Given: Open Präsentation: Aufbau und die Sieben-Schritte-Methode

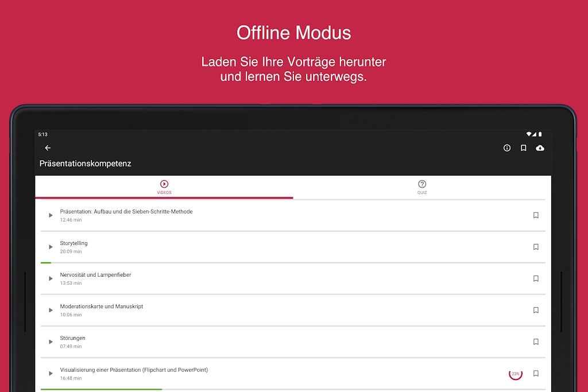Looking at the screenshot, I should 126,212.
